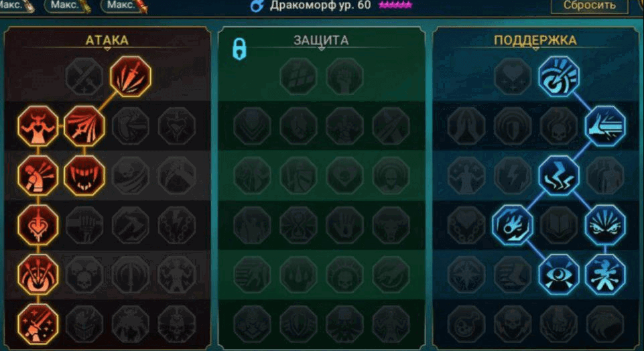Select the dimmed crossed swords attack mastery

[x=84, y=76]
